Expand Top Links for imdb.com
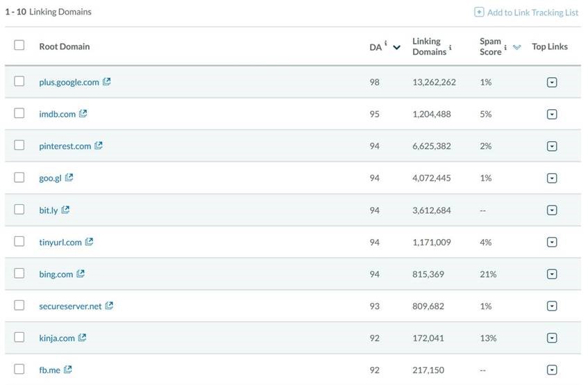 (x=552, y=114)
